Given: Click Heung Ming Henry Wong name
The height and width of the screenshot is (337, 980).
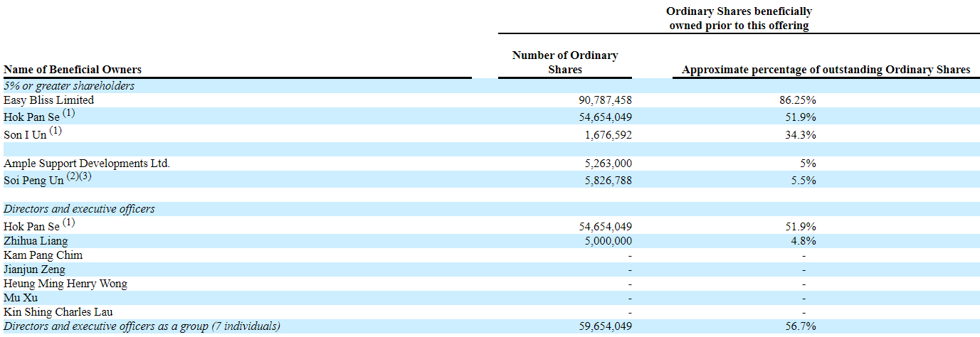Looking at the screenshot, I should pos(65,284).
